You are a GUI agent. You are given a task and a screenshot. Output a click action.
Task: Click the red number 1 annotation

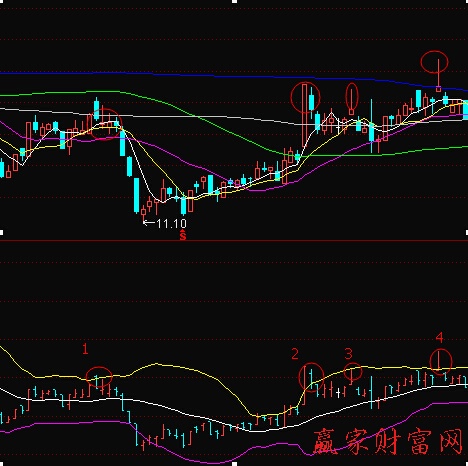pos(85,349)
